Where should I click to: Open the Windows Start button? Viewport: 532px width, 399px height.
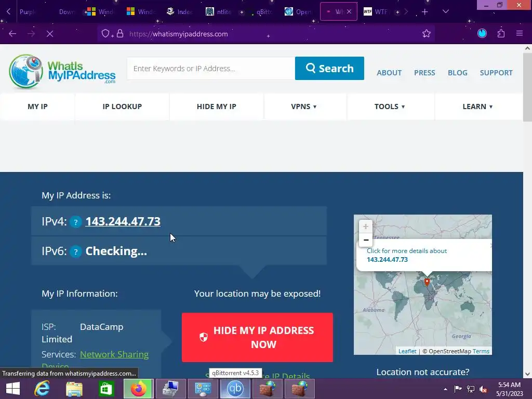13,389
